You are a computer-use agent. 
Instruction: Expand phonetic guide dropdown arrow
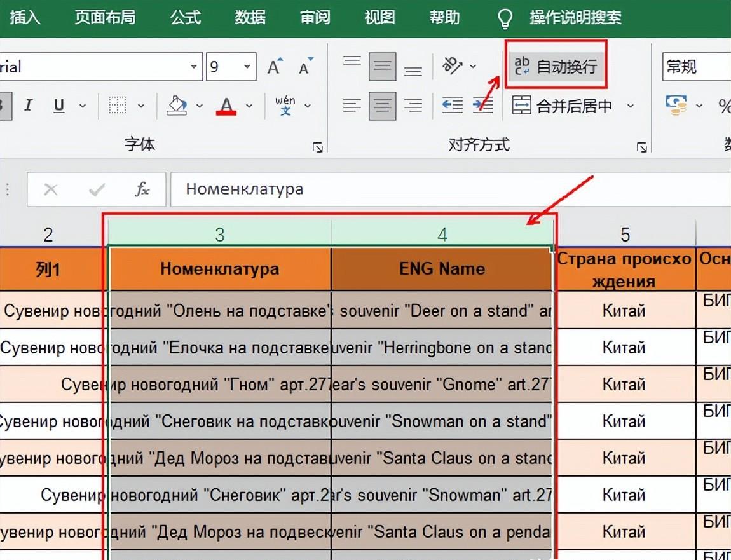point(308,106)
